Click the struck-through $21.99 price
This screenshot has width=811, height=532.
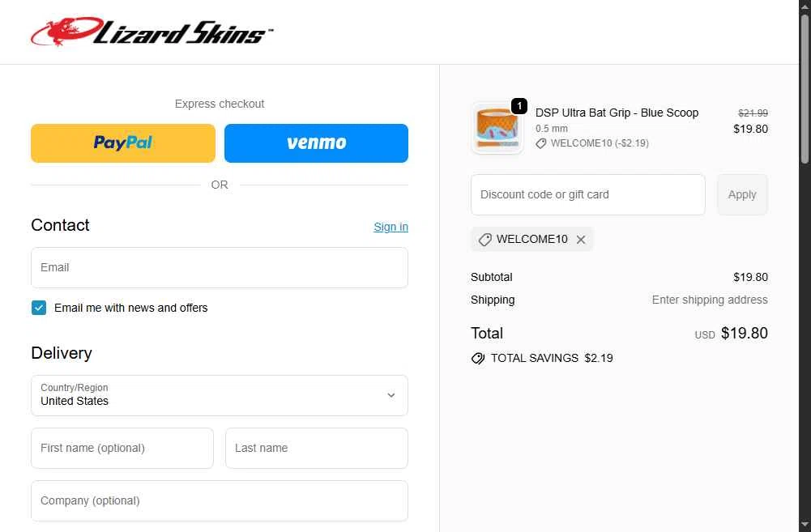753,113
